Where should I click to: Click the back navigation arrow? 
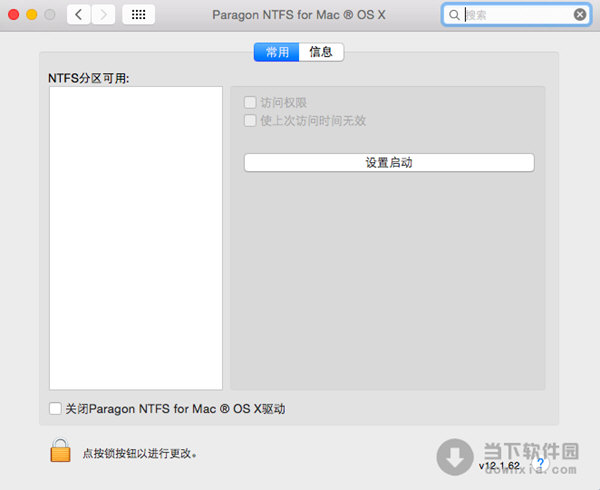(x=79, y=15)
